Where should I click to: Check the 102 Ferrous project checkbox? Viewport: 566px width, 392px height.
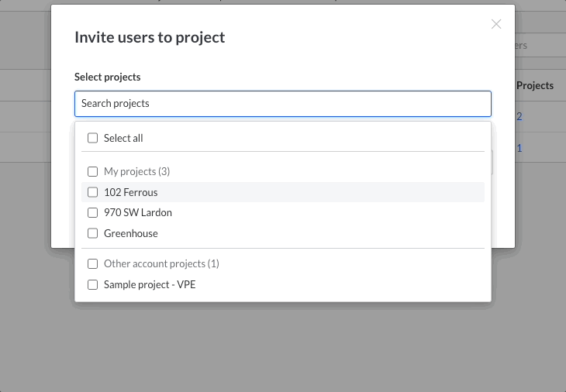93,192
